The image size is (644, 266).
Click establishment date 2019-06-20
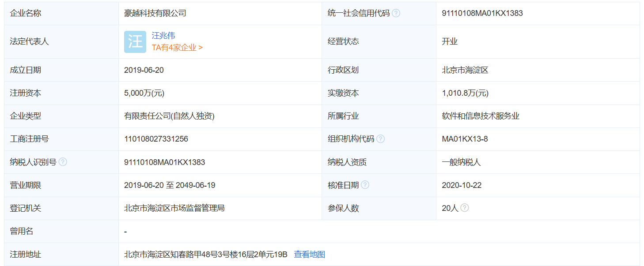point(144,70)
